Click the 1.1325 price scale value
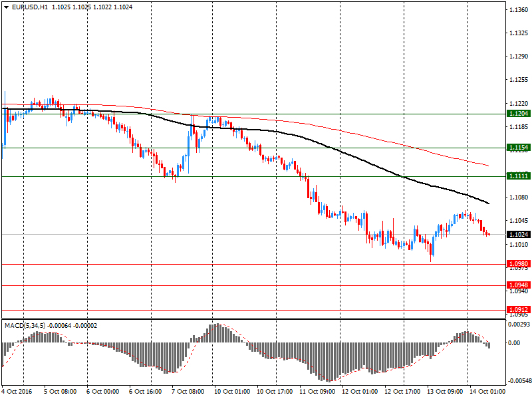 (x=519, y=33)
